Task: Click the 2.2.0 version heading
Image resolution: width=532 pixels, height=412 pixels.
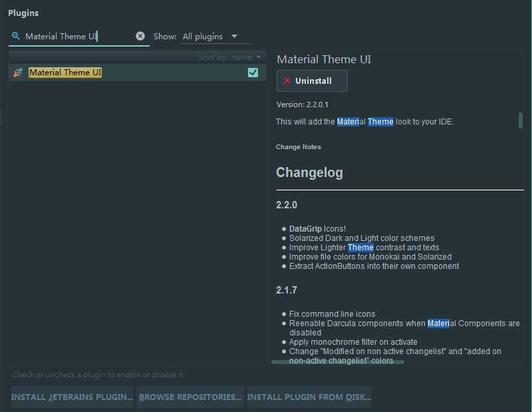Action: point(287,205)
